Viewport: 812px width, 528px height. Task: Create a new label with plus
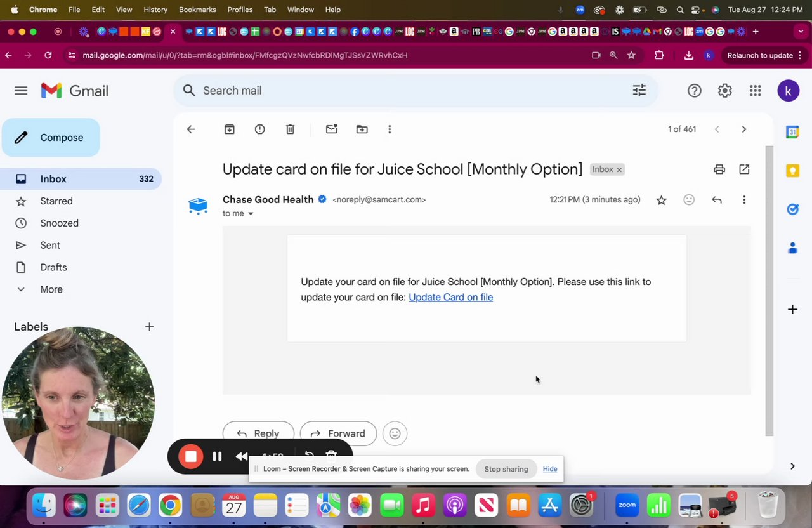click(149, 327)
